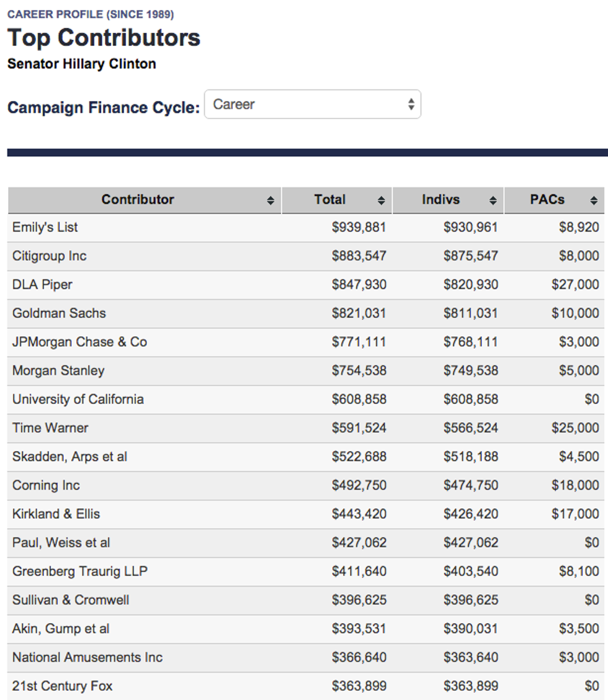This screenshot has height=700, width=608.
Task: Click Morgan Stanley's total of $754,538
Action: [x=359, y=370]
